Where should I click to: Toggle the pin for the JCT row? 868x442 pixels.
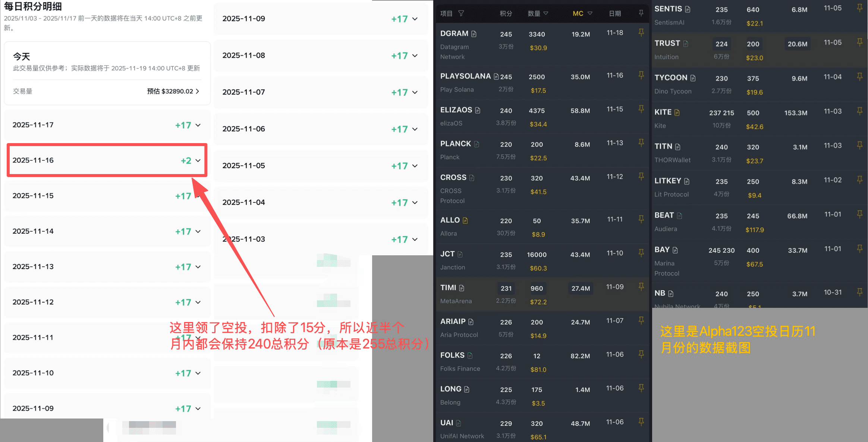[x=641, y=253]
